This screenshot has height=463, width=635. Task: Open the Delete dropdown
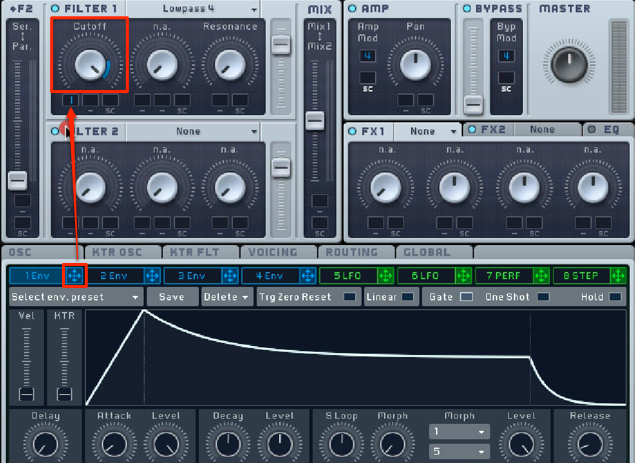pyautogui.click(x=227, y=297)
